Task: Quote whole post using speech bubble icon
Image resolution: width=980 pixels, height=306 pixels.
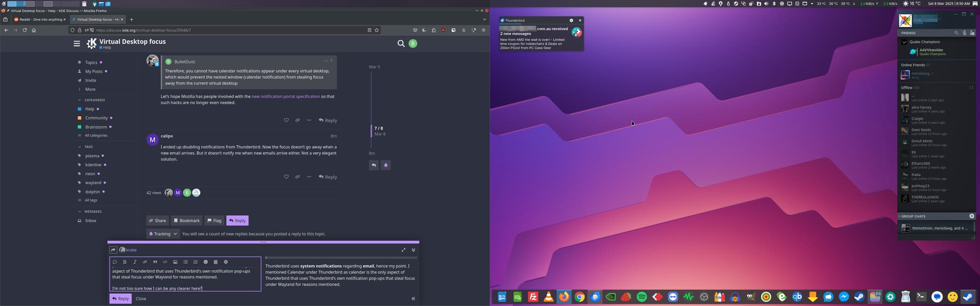Action: tap(115, 262)
